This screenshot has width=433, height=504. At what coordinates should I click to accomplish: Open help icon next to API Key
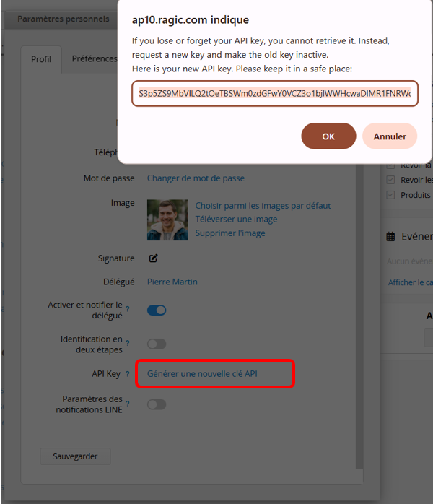click(128, 374)
